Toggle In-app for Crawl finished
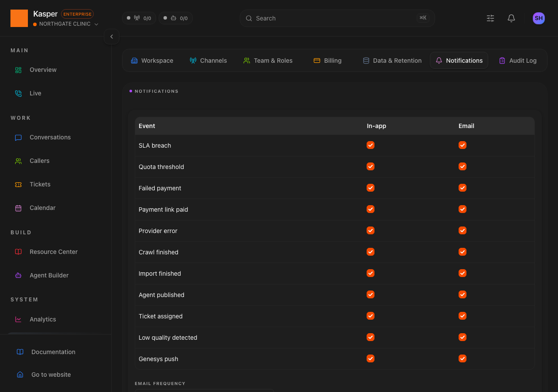The width and height of the screenshot is (558, 392). [x=371, y=252]
